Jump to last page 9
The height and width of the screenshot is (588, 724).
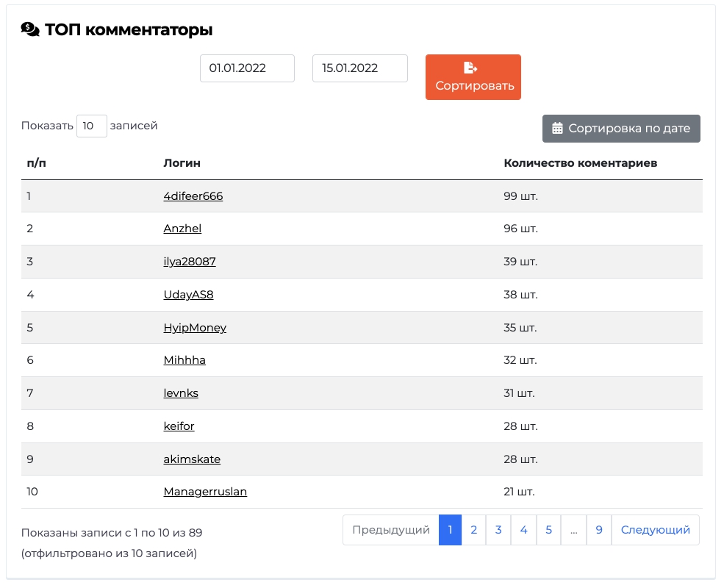coord(599,530)
